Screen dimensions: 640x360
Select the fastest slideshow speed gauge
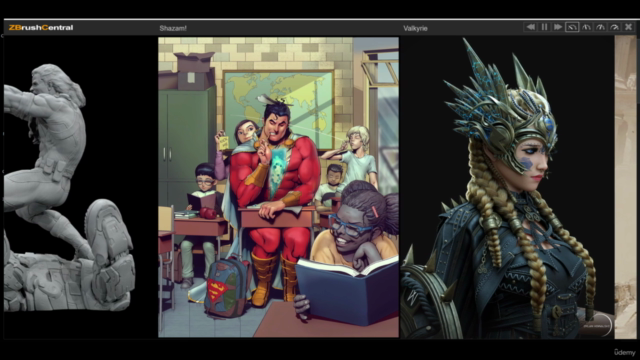[x=615, y=27]
